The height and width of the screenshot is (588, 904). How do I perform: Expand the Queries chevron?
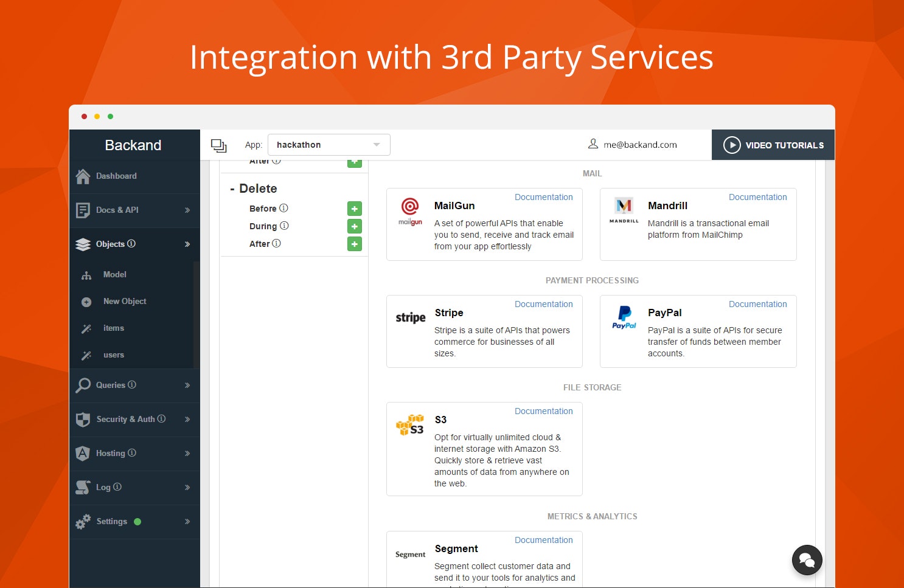point(187,386)
